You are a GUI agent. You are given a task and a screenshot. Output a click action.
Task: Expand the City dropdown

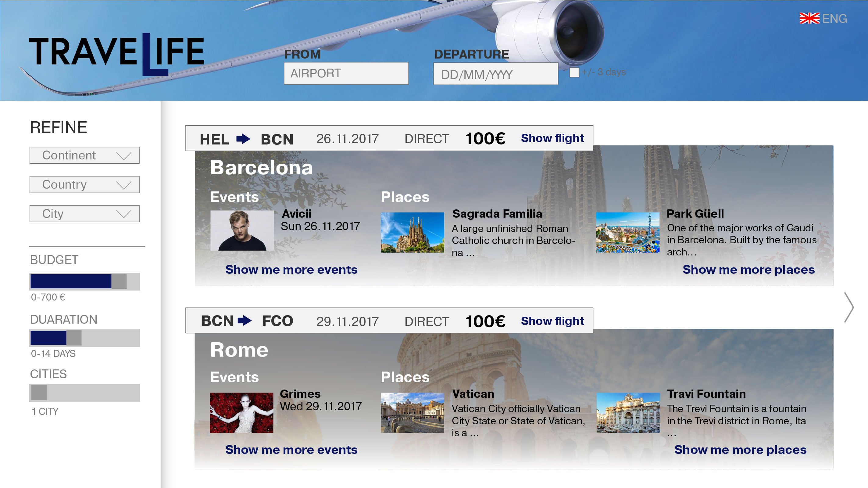click(84, 214)
